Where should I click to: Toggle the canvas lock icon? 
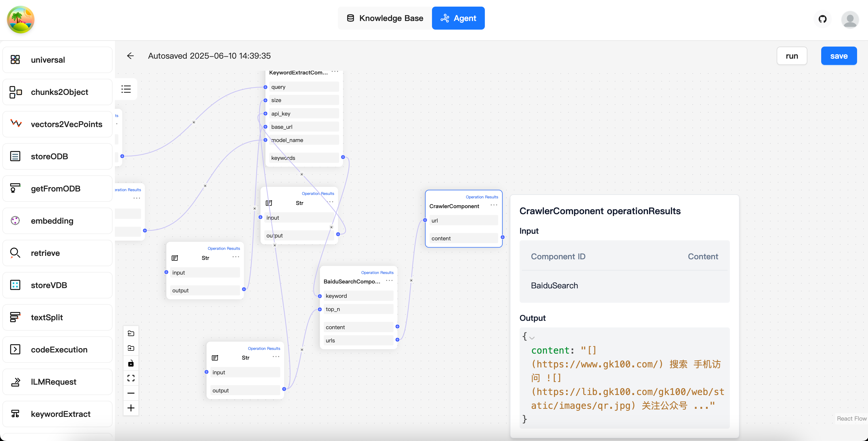(x=131, y=363)
